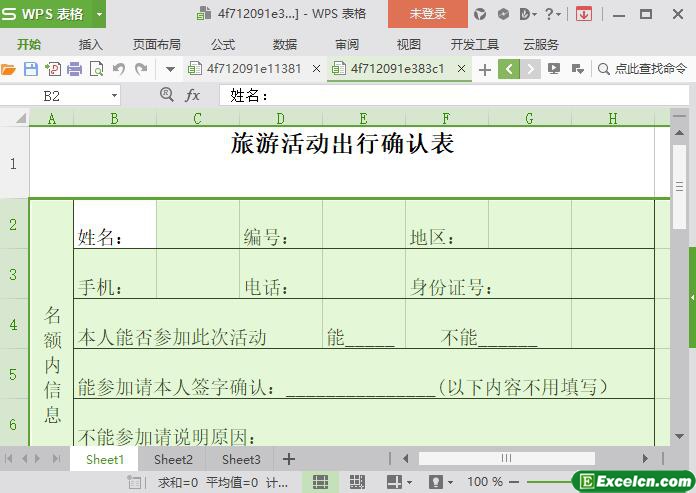Image resolution: width=696 pixels, height=493 pixels.
Task: Click the Name Box showing B2
Action: tap(52, 95)
